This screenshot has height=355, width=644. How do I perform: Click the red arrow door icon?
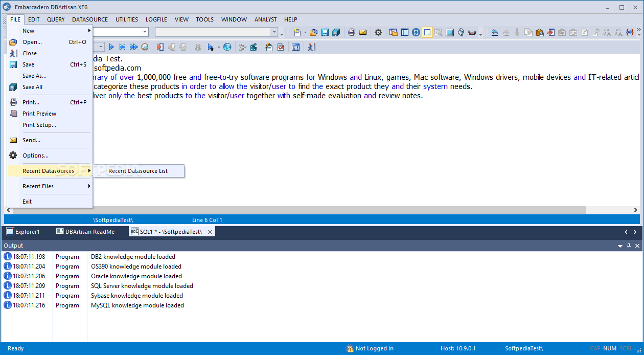pyautogui.click(x=160, y=47)
